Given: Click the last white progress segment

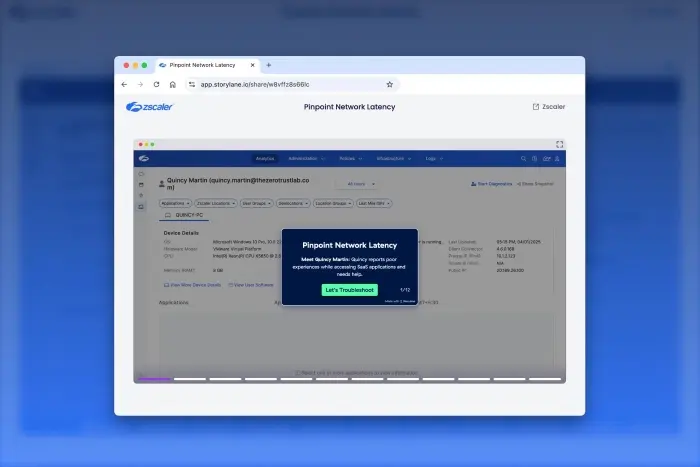Looking at the screenshot, I should point(545,379).
